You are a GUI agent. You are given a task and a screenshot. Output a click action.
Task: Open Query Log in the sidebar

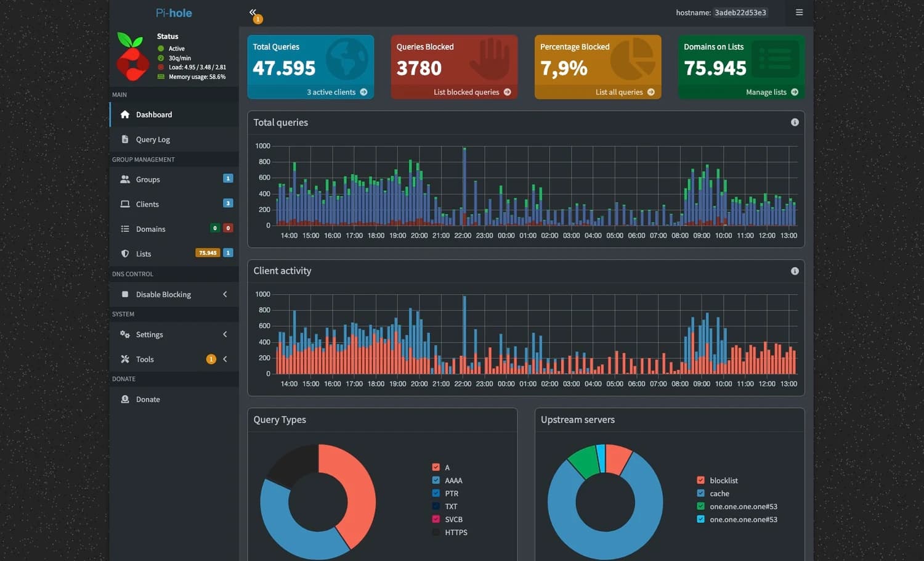click(x=174, y=139)
